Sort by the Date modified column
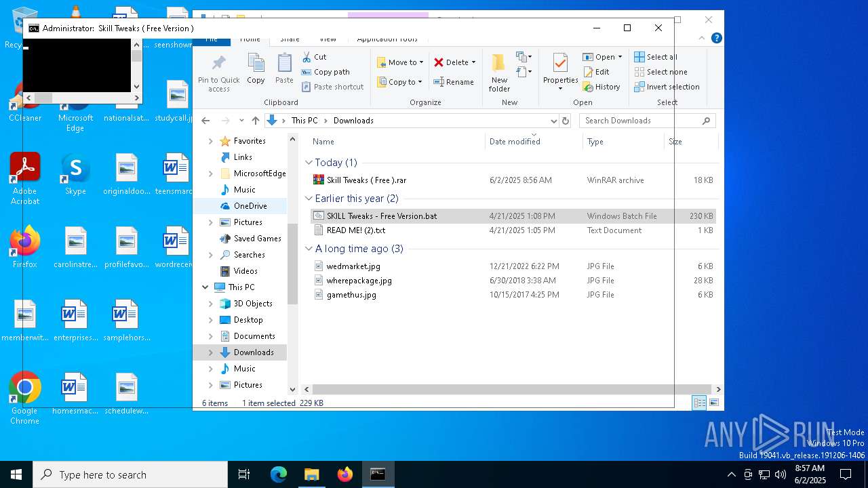This screenshot has width=868, height=488. [534, 142]
